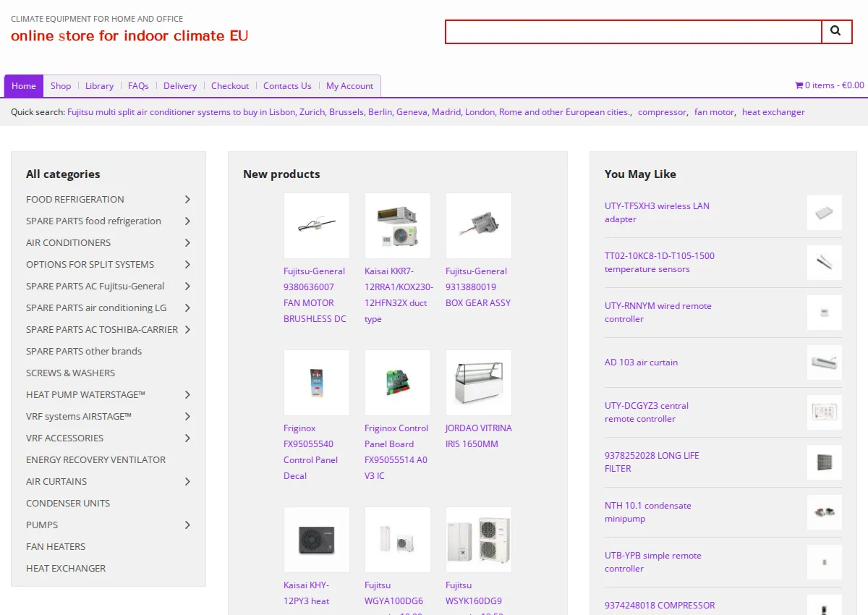The image size is (868, 615).
Task: Expand the AIR CURTAINS chevron
Action: [x=187, y=481]
